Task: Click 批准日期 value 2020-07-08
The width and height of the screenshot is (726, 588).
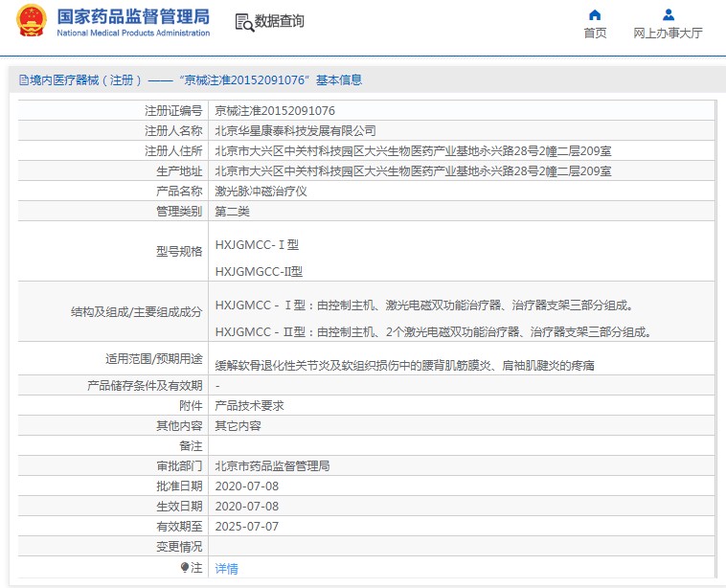Action: [247, 486]
